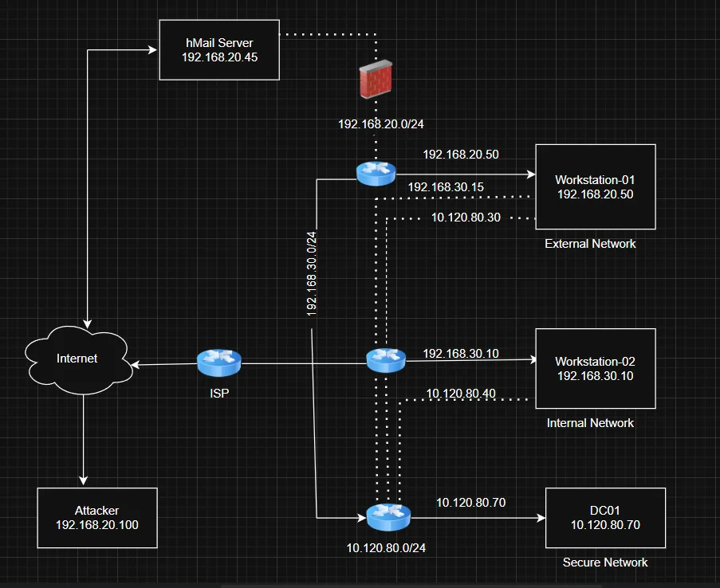This screenshot has height=588, width=720.
Task: Click the Internet cloud shape
Action: click(x=77, y=359)
